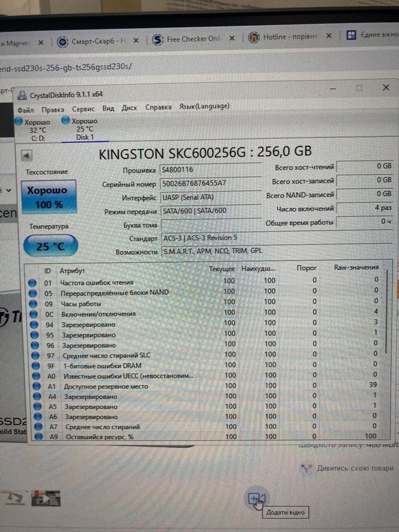The width and height of the screenshot is (399, 532).
Task: Click the status dot of attribute 05
Action: pos(33,293)
